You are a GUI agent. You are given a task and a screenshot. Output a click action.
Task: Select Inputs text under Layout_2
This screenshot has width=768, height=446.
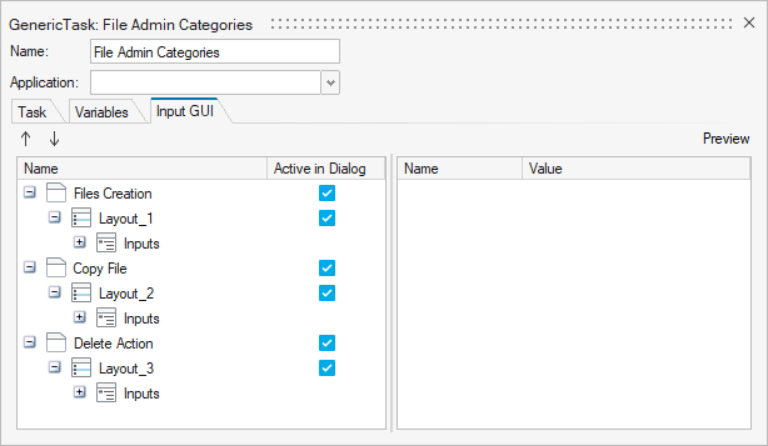tap(142, 318)
